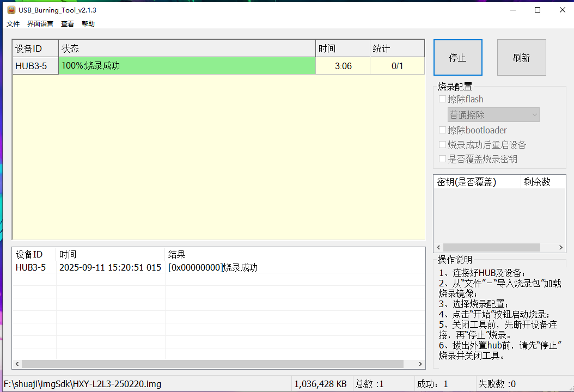
Task: Open the 查看 menu
Action: coord(68,24)
